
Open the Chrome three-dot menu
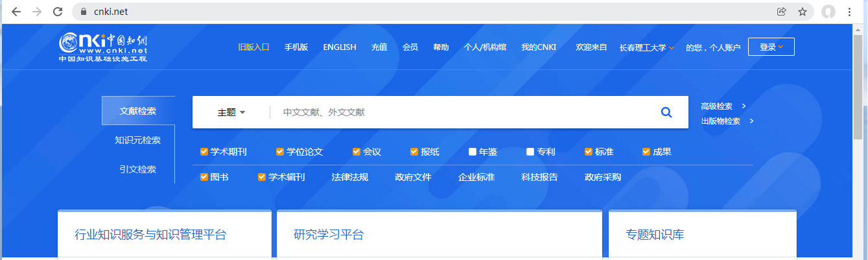pyautogui.click(x=849, y=12)
